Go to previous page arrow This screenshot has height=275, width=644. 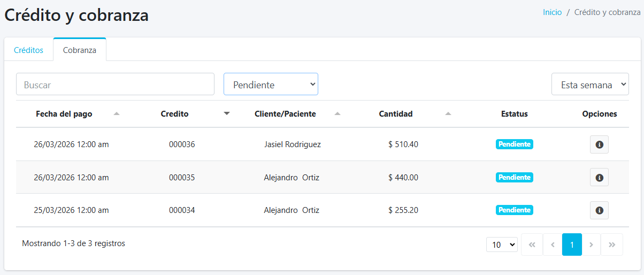(552, 245)
